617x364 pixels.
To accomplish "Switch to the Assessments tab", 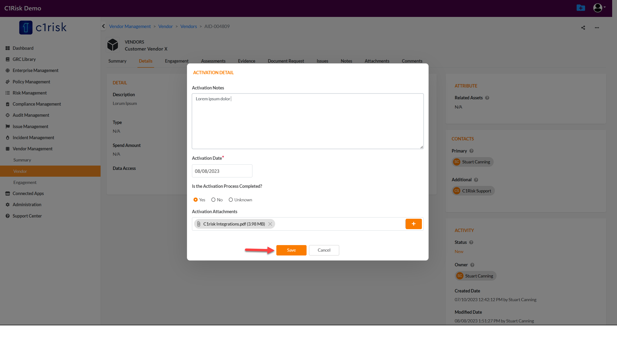I will [x=213, y=61].
